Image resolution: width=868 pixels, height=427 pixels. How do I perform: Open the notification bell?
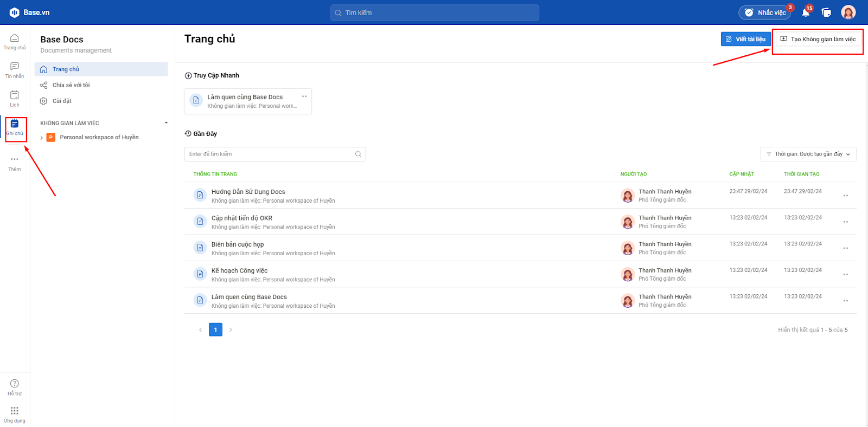coord(806,12)
